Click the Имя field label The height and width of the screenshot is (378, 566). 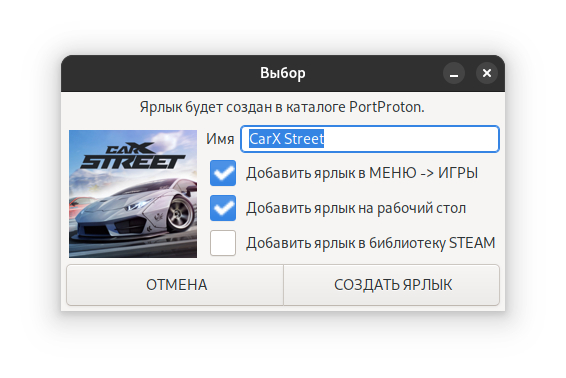[220, 139]
